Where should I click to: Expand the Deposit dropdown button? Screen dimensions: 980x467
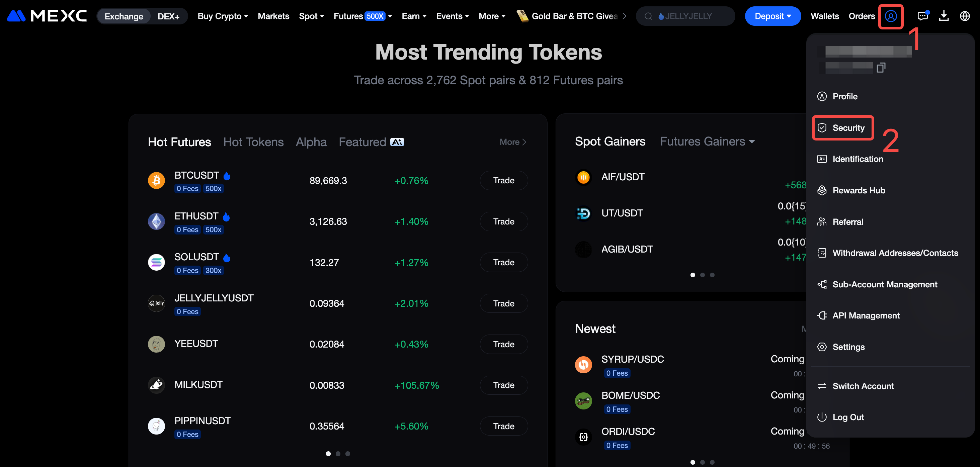coord(772,16)
